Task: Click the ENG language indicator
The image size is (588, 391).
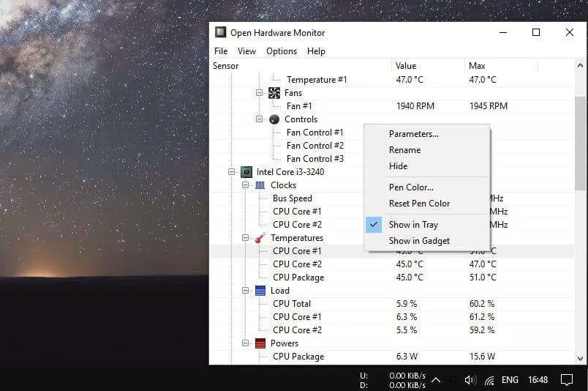Action: 510,380
